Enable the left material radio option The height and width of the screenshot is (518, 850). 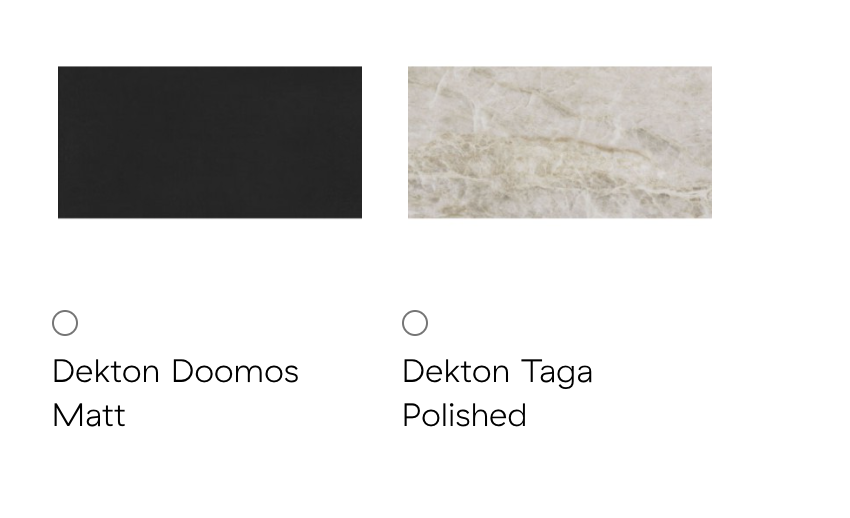(65, 323)
